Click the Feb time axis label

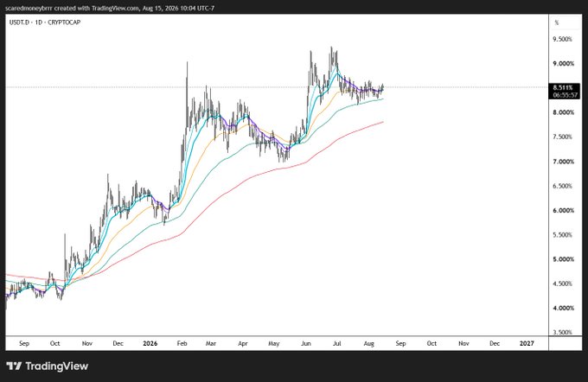pyautogui.click(x=182, y=343)
